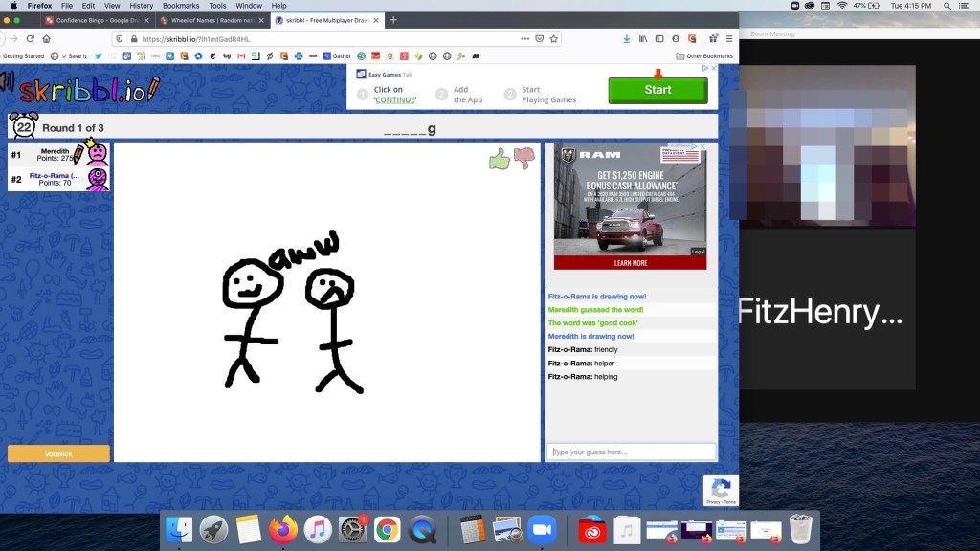Image resolution: width=980 pixels, height=551 pixels.
Task: Open the Bookmarks menu in the menu bar
Action: tap(181, 5)
